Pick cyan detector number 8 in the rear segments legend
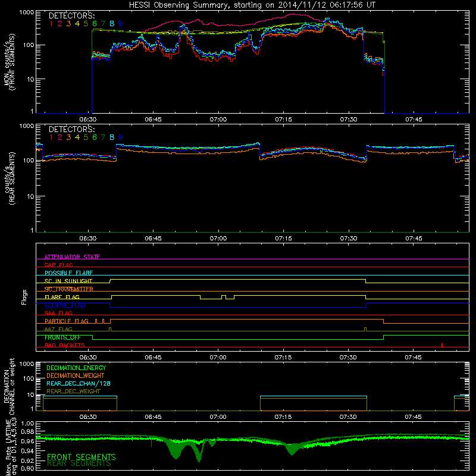This screenshot has height=476, width=476. click(x=112, y=137)
